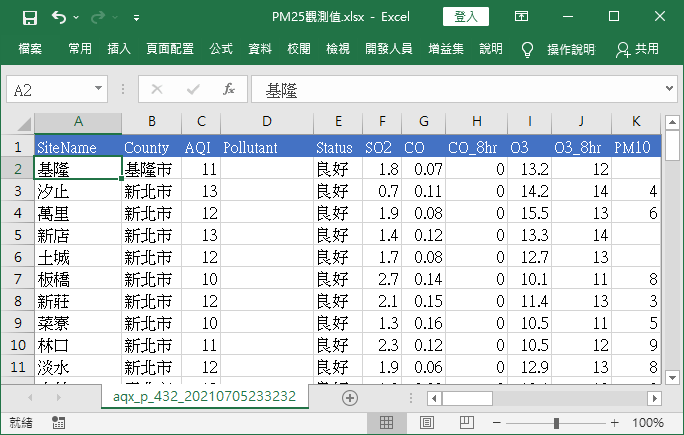Screen dimensions: 684x435
Task: Click the 操作說明 search box
Action: click(x=571, y=49)
